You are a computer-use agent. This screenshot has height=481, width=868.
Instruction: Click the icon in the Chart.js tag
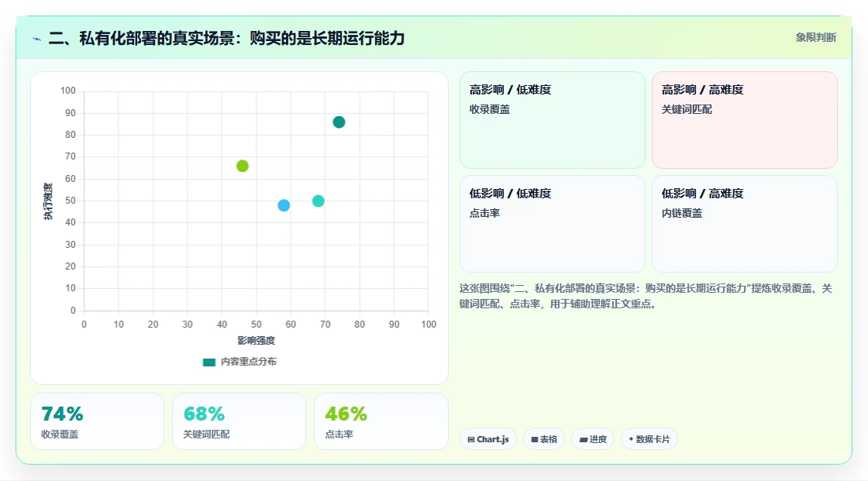[x=471, y=439]
